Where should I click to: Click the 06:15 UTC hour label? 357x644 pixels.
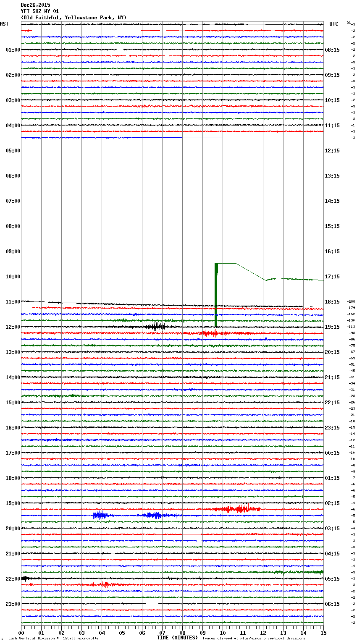332,604
